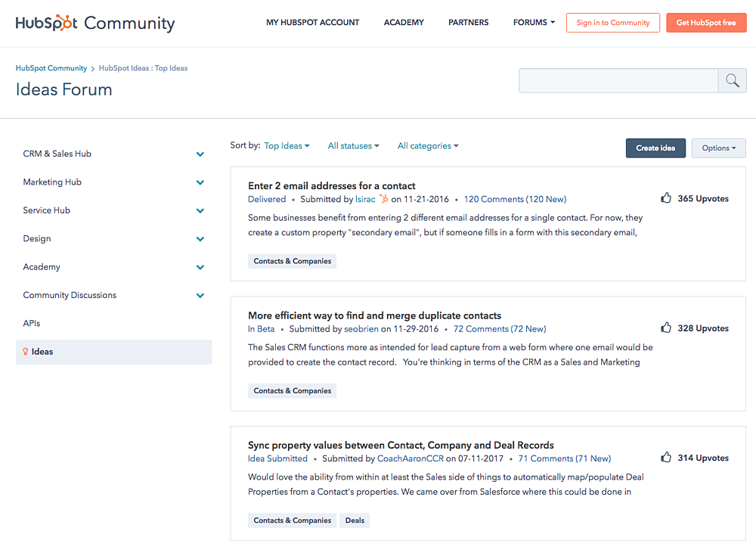Expand the Service Hub section chevron
756x550 pixels.
[x=200, y=211]
